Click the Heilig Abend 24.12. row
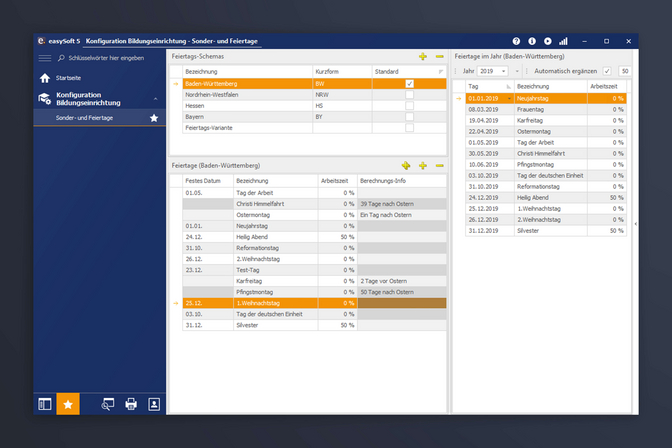The image size is (672, 448). click(315, 237)
